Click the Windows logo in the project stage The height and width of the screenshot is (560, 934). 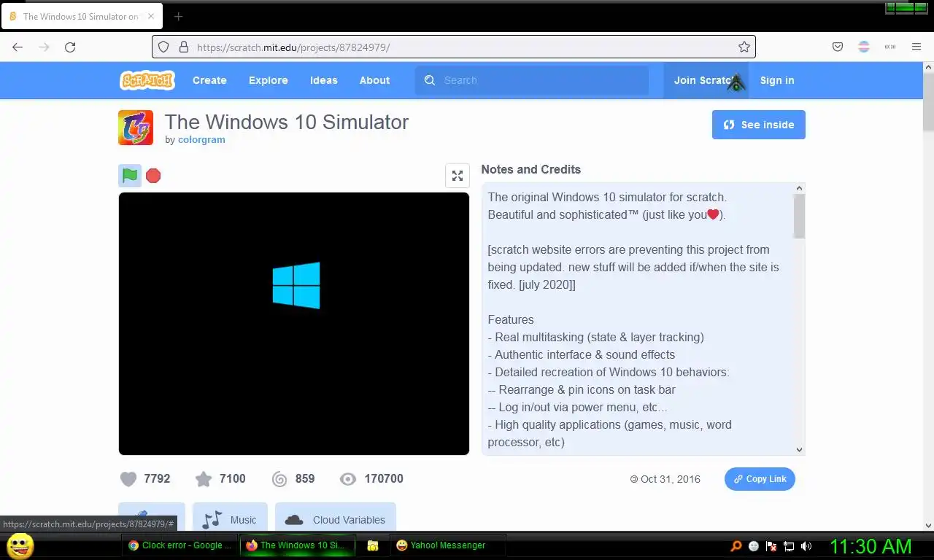click(x=296, y=285)
